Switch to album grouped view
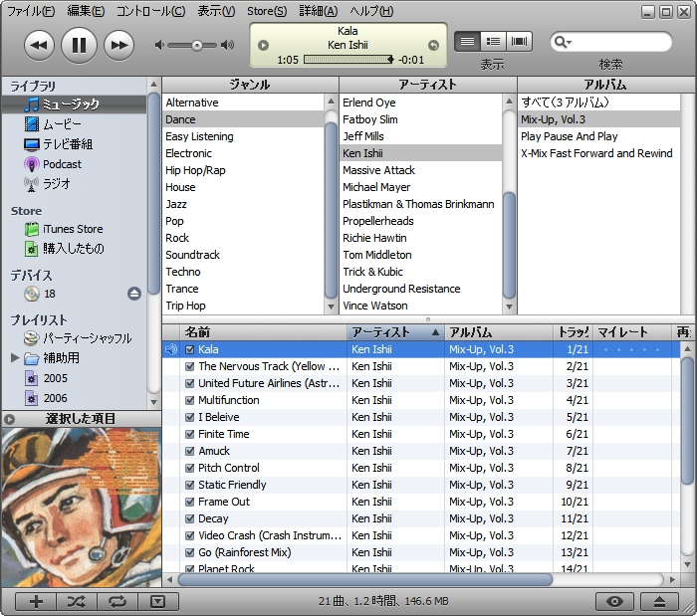This screenshot has width=697, height=616. 493,42
